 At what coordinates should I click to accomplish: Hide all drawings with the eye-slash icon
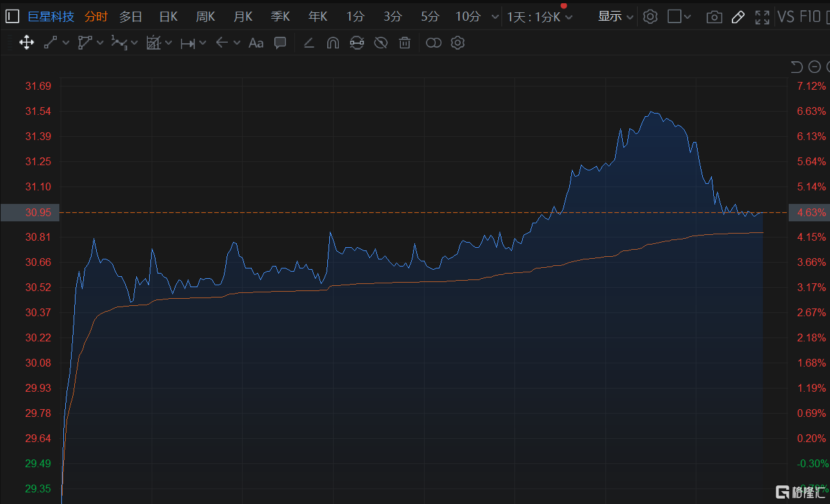tap(381, 43)
